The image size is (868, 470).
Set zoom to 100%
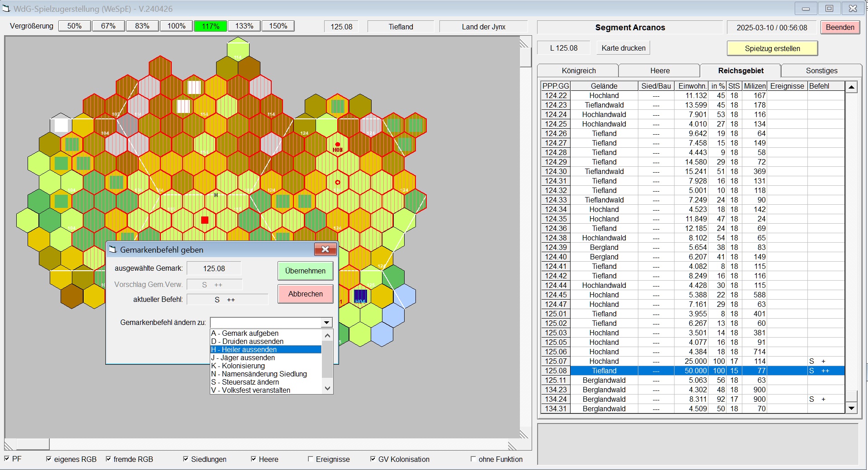click(176, 26)
